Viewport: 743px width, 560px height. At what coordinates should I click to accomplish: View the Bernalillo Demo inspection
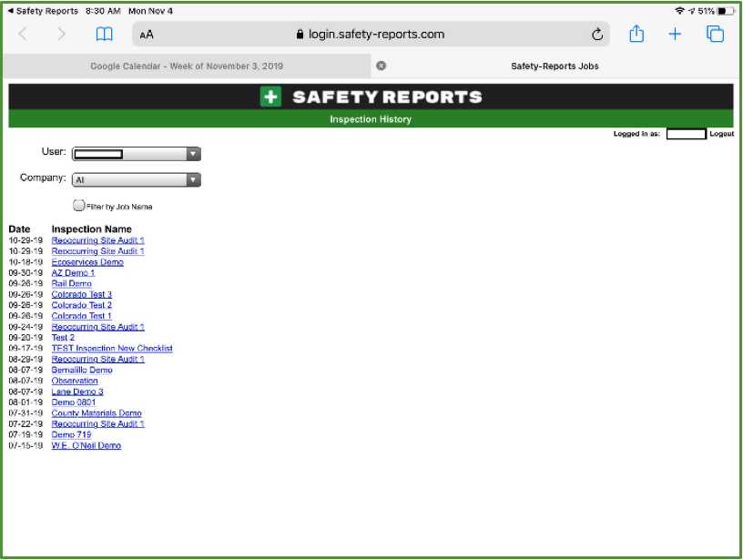pos(82,370)
